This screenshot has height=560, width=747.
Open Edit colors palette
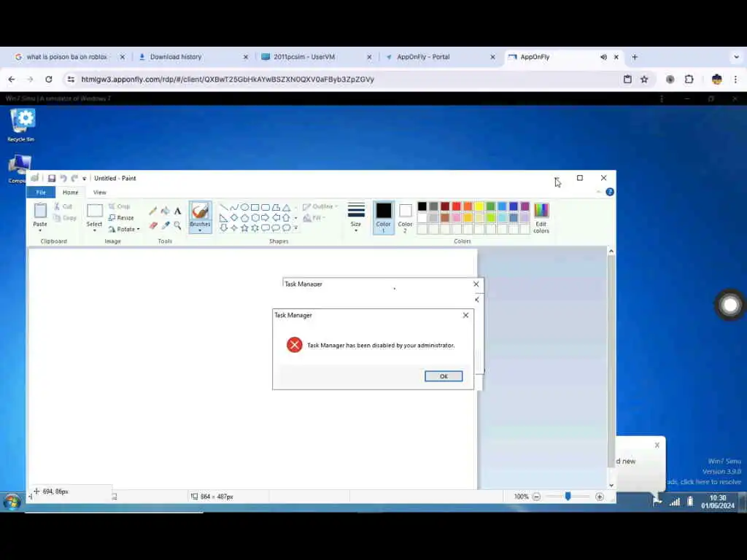click(x=541, y=217)
